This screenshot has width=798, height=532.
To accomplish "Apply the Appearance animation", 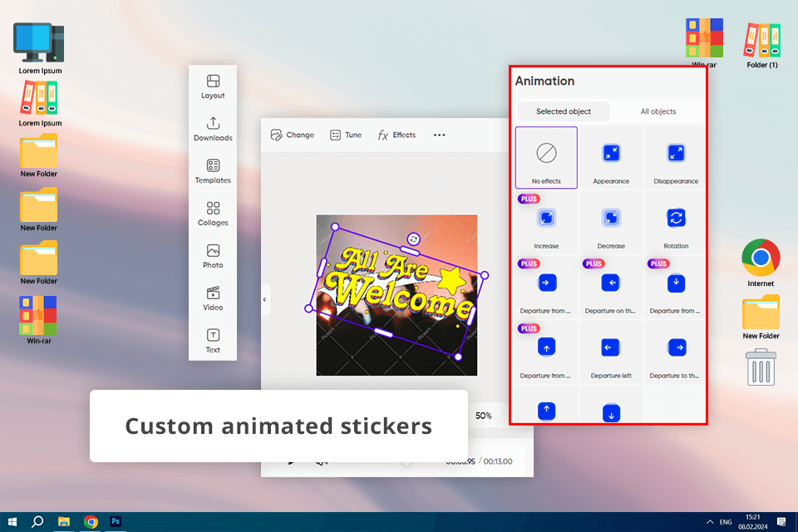I will coord(611,158).
